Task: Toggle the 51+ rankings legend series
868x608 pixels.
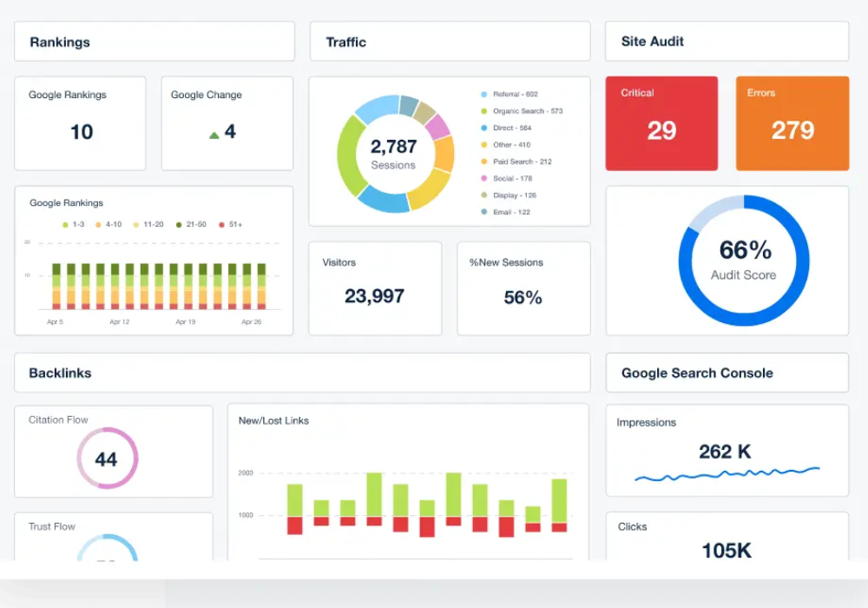Action: click(x=231, y=225)
